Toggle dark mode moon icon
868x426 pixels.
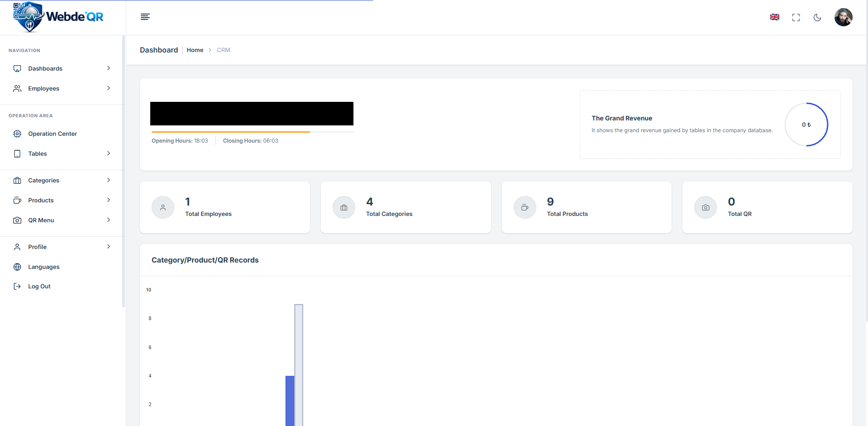click(x=817, y=17)
